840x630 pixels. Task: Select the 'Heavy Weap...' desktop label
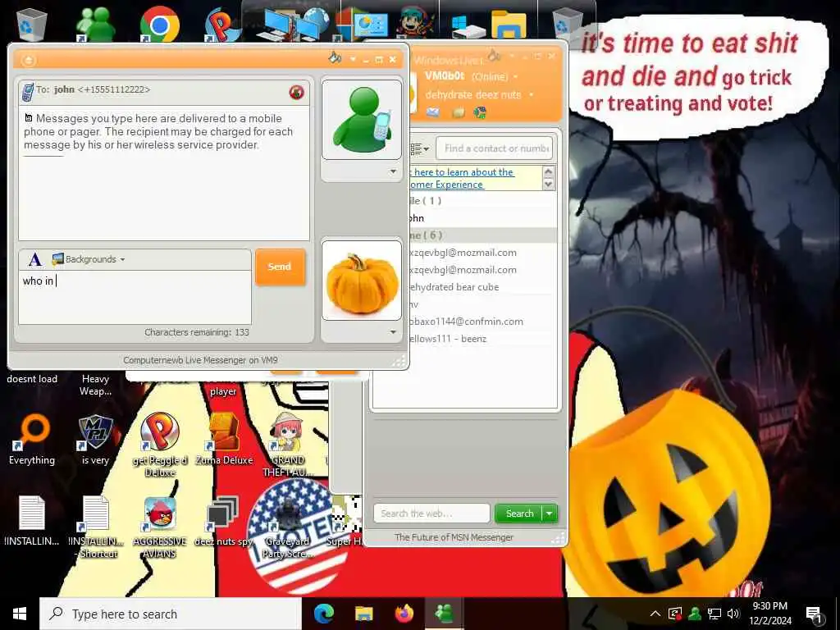coord(95,386)
